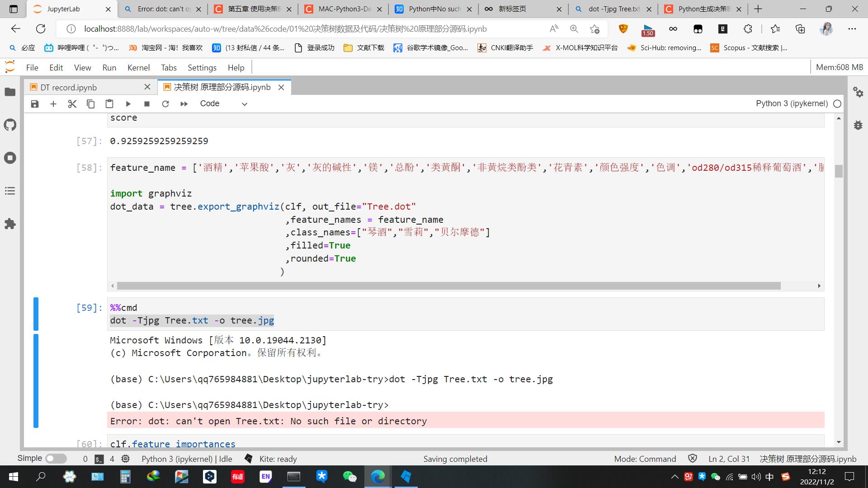Open the Table of Contents sidebar icon
The width and height of the screenshot is (868, 488).
(10, 191)
